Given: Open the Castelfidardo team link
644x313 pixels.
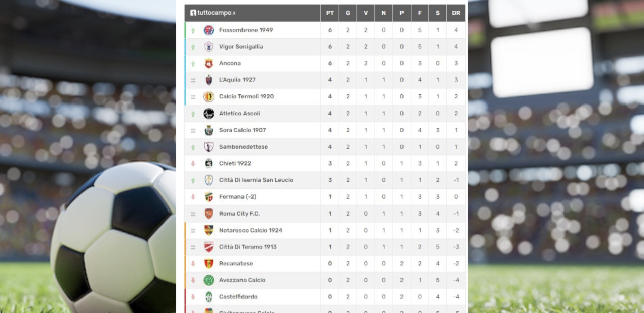Looking at the screenshot, I should pos(238,297).
